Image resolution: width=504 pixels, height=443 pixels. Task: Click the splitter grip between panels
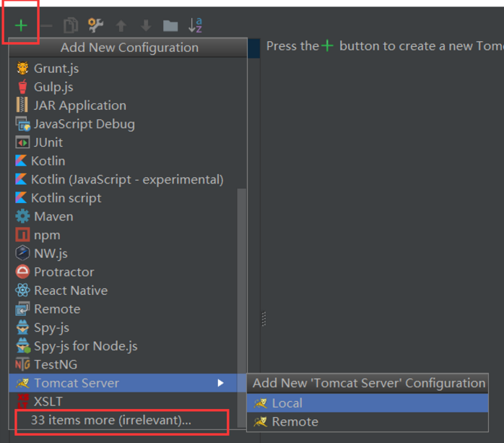coord(264,319)
